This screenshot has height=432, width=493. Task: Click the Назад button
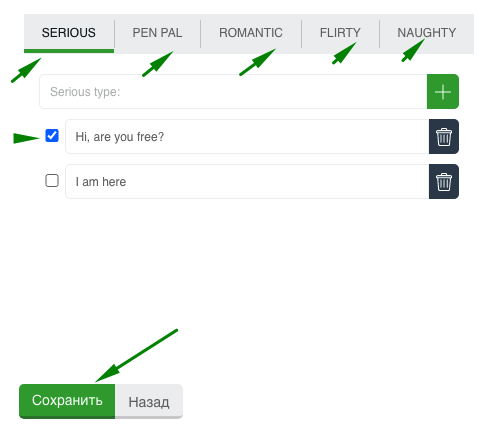click(149, 402)
